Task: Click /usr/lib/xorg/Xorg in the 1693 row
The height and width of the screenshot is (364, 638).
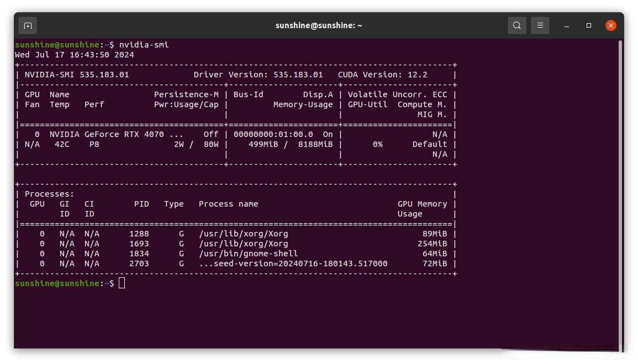Action: 243,244
